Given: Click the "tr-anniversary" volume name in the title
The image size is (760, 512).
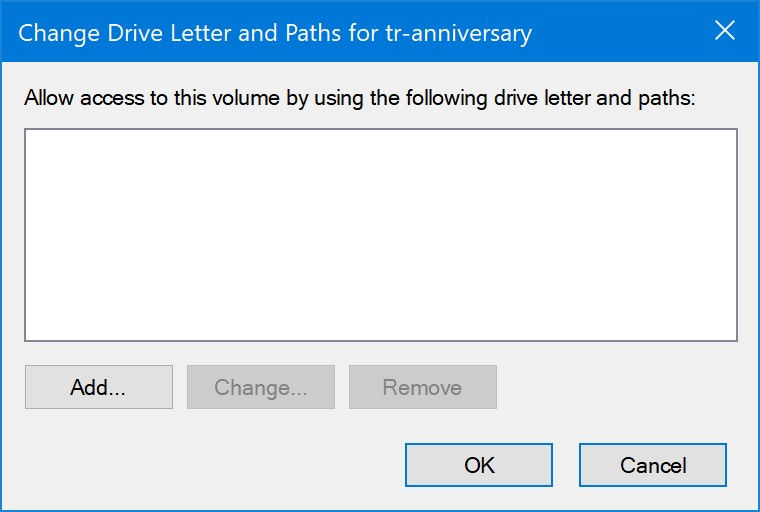Looking at the screenshot, I should pos(458,33).
